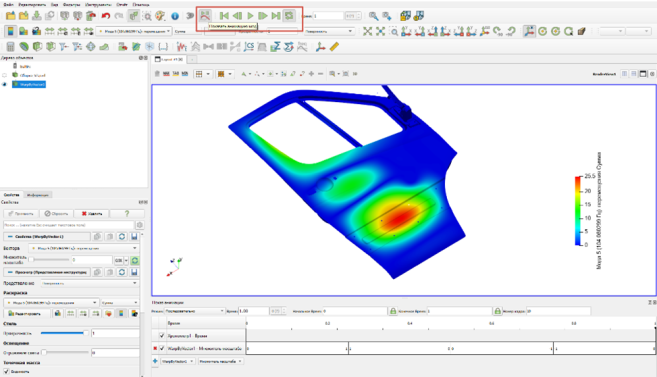Image resolution: width=657 pixels, height=377 pixels.
Task: Click the Threshold filter icon
Action: [x=64, y=47]
